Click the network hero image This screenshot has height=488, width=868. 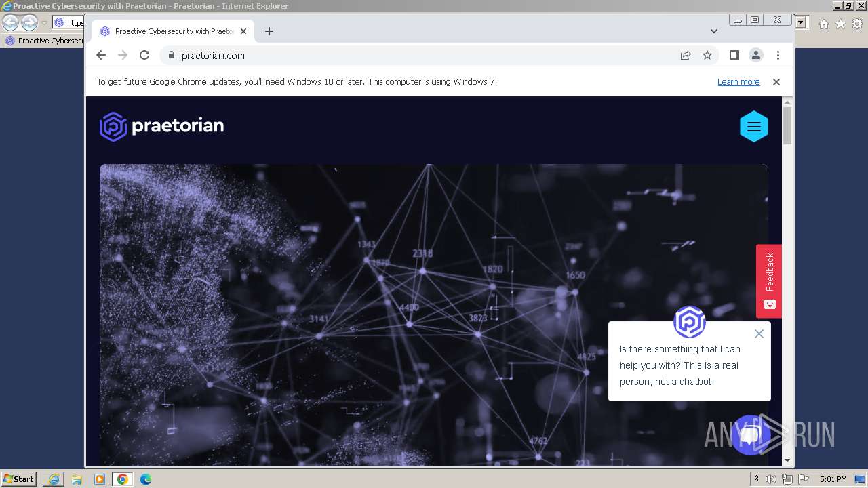click(x=434, y=314)
